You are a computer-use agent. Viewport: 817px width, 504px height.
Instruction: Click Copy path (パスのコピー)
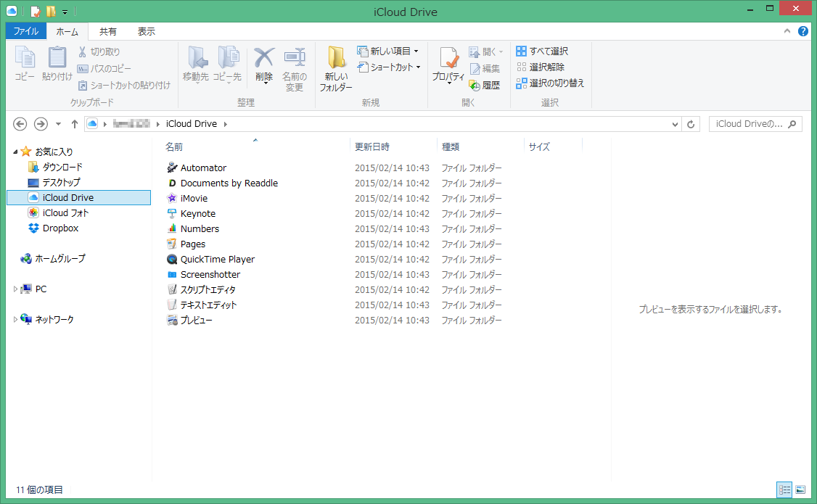tap(104, 68)
